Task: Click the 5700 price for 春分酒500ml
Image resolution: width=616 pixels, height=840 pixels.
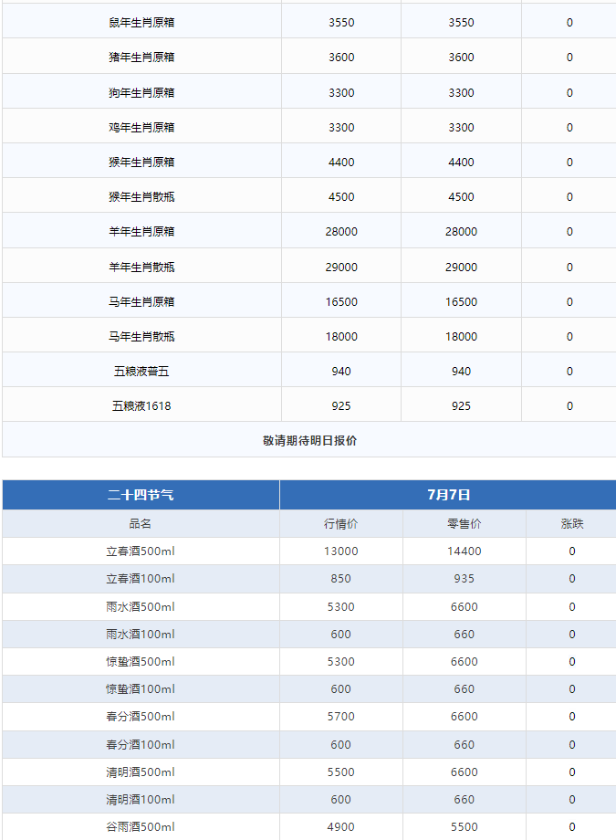Action: (340, 716)
